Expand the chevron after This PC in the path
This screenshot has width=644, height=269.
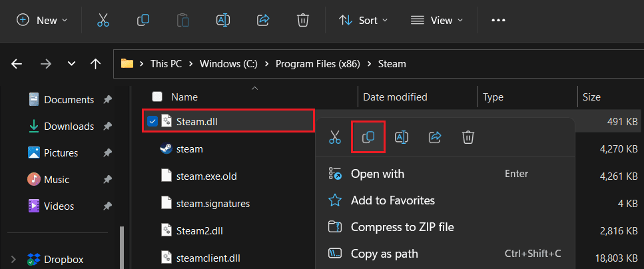click(x=190, y=64)
